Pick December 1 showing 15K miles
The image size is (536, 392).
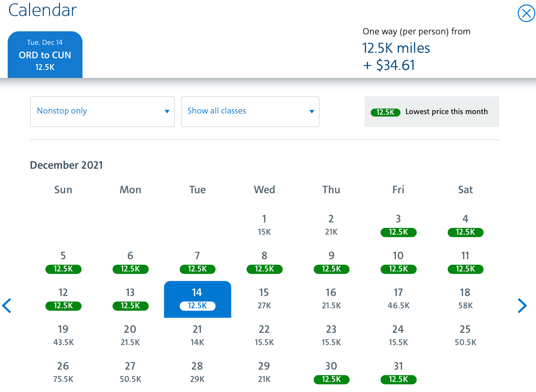264,225
